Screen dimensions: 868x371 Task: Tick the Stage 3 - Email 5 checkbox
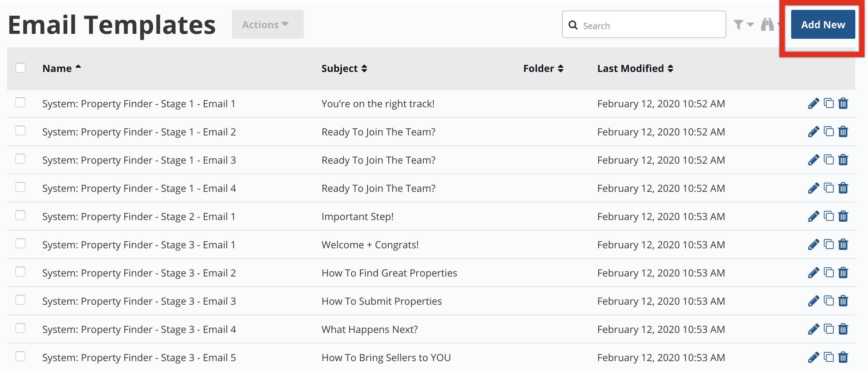pos(20,356)
